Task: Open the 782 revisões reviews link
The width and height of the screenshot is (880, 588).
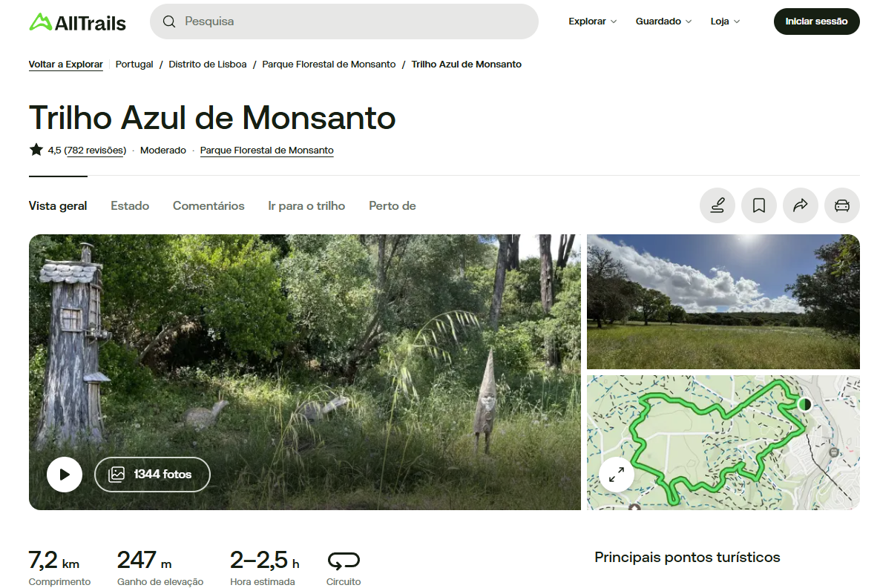Action: (95, 151)
